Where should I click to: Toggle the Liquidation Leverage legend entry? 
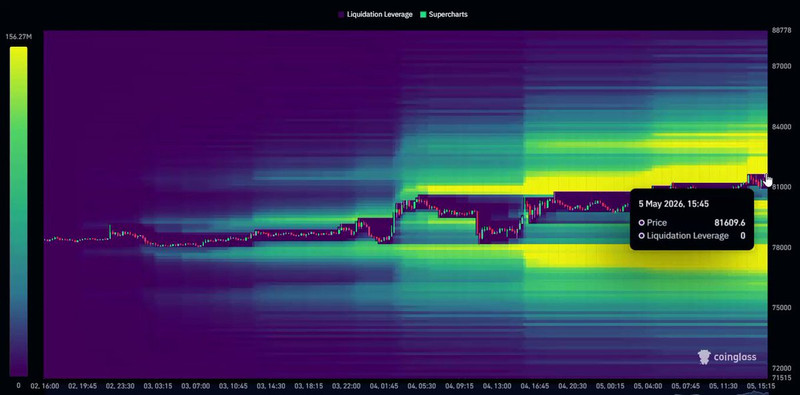pyautogui.click(x=375, y=14)
